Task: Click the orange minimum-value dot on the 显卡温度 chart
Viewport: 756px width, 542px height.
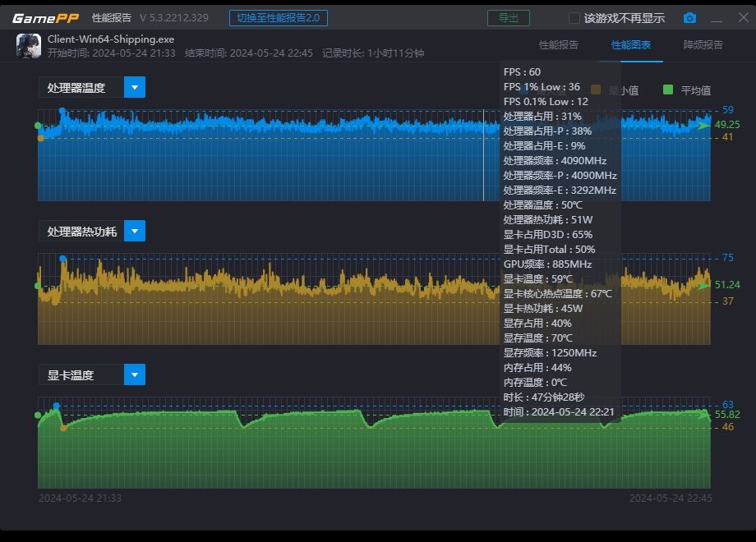Action: [x=63, y=428]
